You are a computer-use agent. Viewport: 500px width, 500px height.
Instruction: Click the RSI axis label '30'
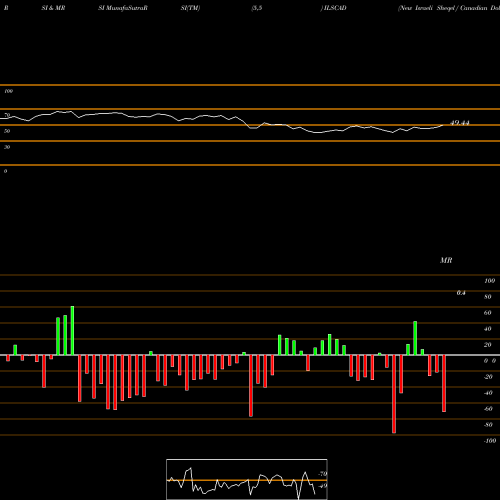coord(7,147)
